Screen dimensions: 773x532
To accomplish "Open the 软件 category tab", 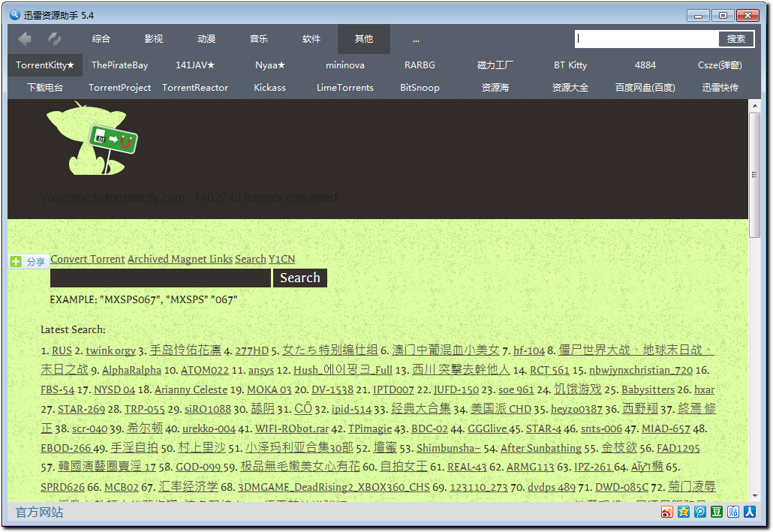I will 311,39.
